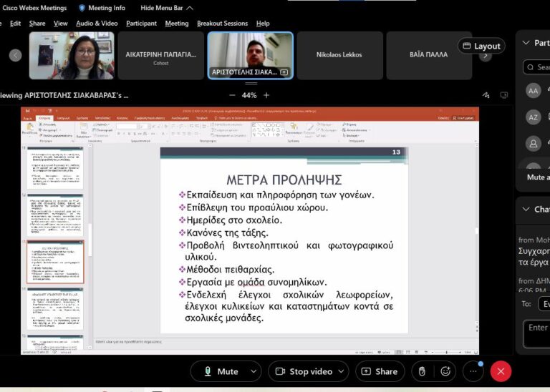Collapse the Chat panel
550x392 pixels.
pyautogui.click(x=526, y=210)
